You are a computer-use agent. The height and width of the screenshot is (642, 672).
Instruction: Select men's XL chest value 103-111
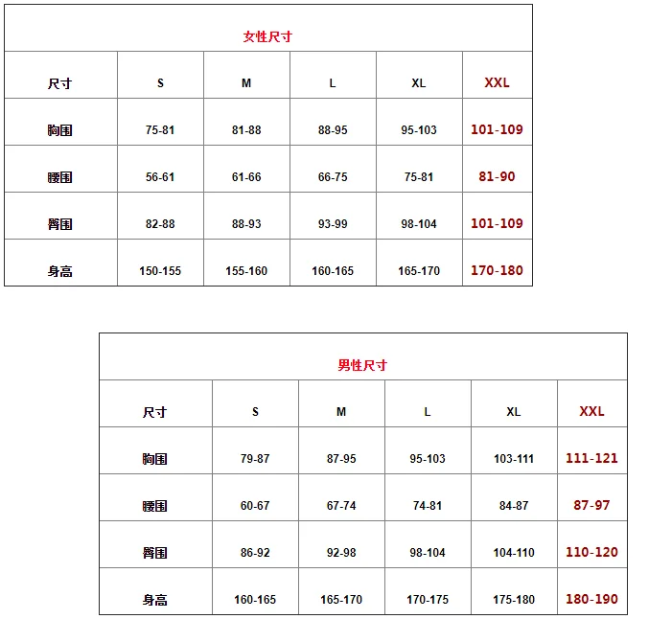[514, 459]
